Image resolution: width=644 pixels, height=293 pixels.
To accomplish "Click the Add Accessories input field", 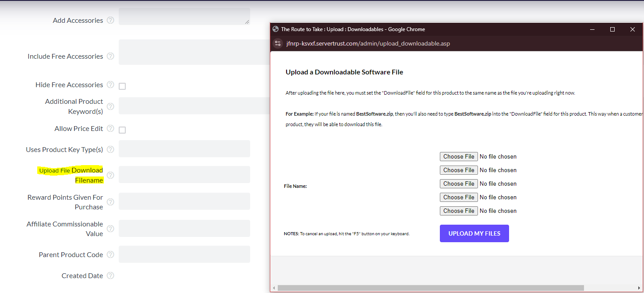I will pyautogui.click(x=184, y=16).
